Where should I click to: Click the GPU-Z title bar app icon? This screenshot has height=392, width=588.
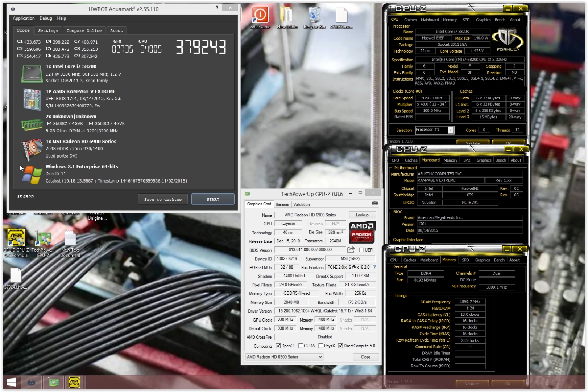click(x=247, y=194)
